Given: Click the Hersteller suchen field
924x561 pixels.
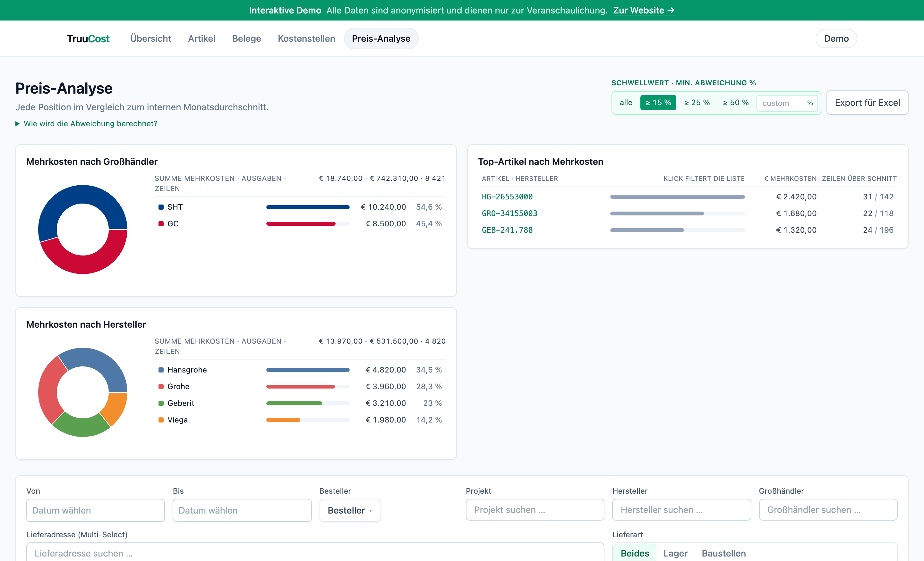Looking at the screenshot, I should [681, 510].
